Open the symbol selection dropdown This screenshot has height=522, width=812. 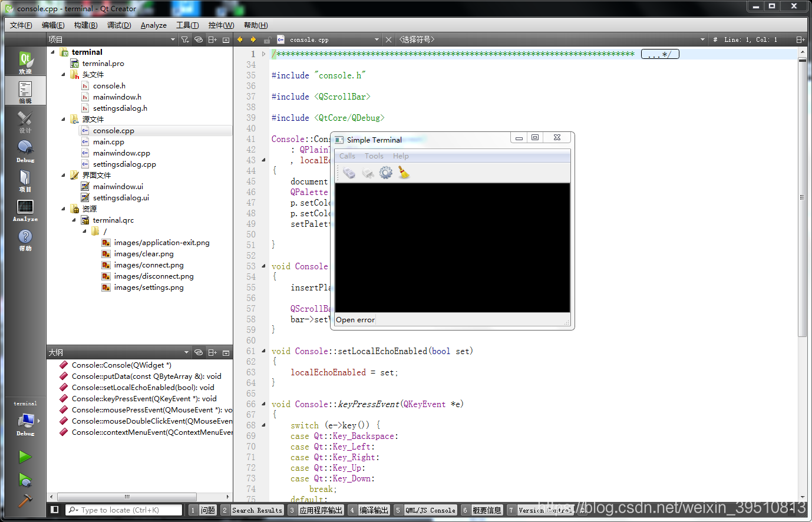click(552, 39)
